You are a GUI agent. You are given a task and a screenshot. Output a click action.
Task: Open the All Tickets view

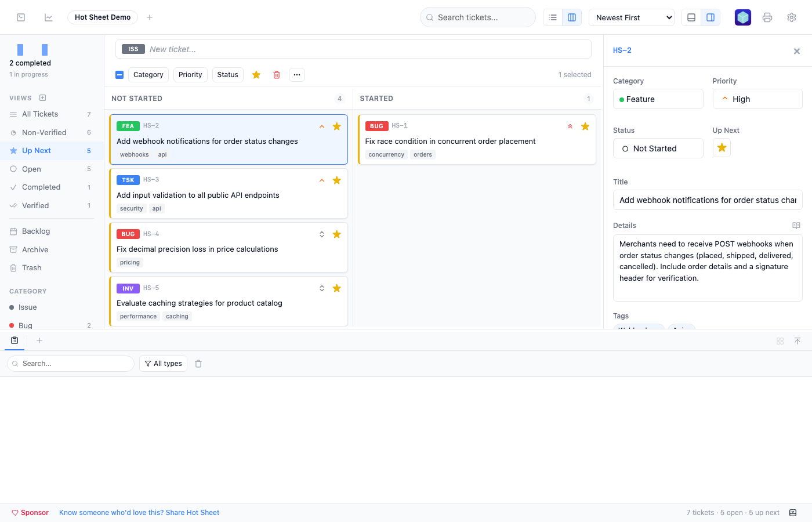point(52,114)
